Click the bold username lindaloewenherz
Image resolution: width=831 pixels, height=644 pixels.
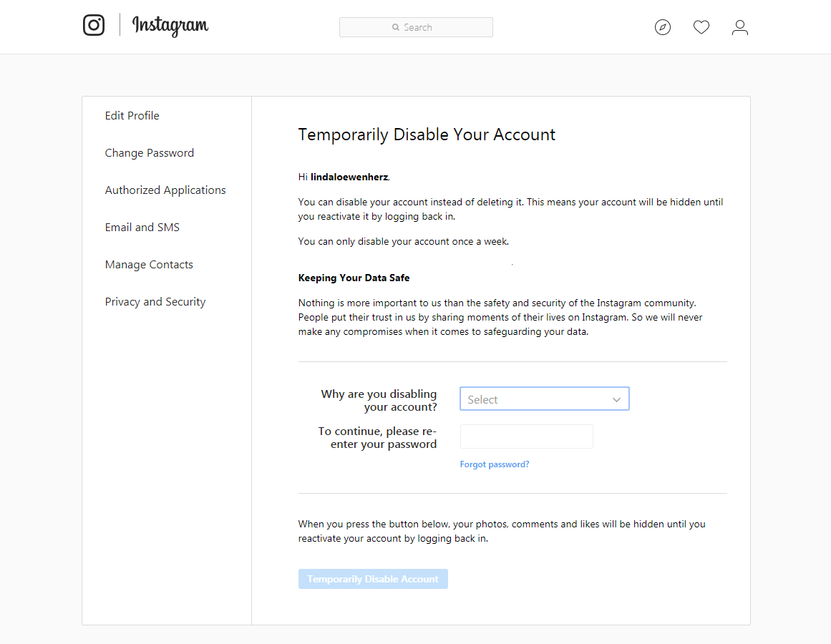349,177
